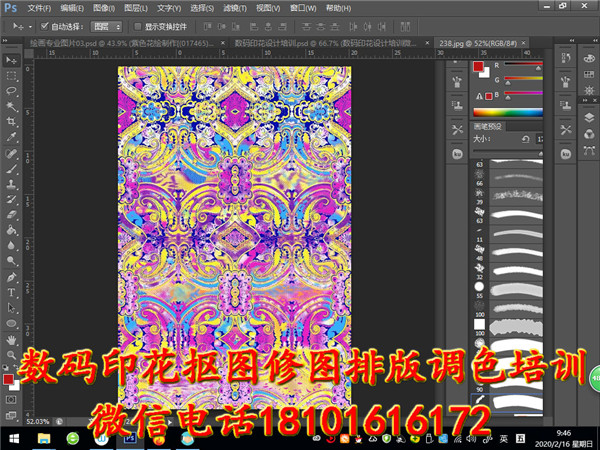Activate the Crop tool
The image size is (600, 450).
pos(11,122)
